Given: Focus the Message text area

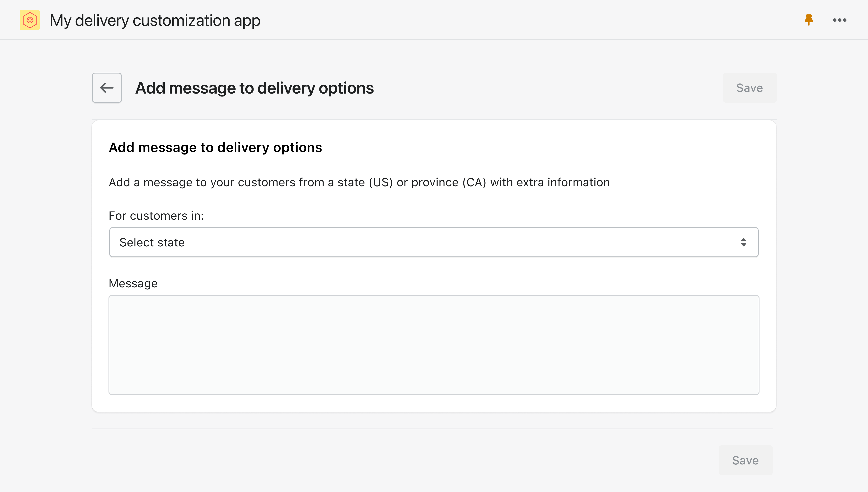Looking at the screenshot, I should [434, 345].
